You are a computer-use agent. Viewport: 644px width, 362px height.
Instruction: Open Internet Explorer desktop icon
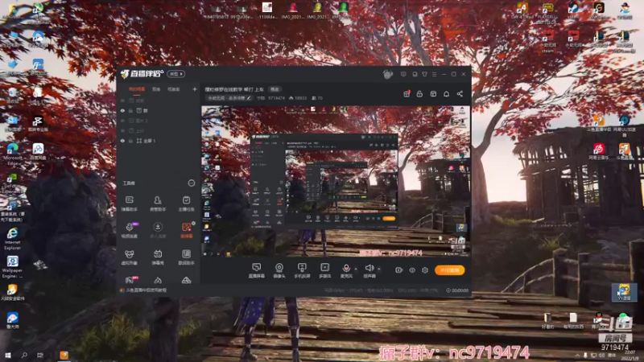click(x=12, y=239)
